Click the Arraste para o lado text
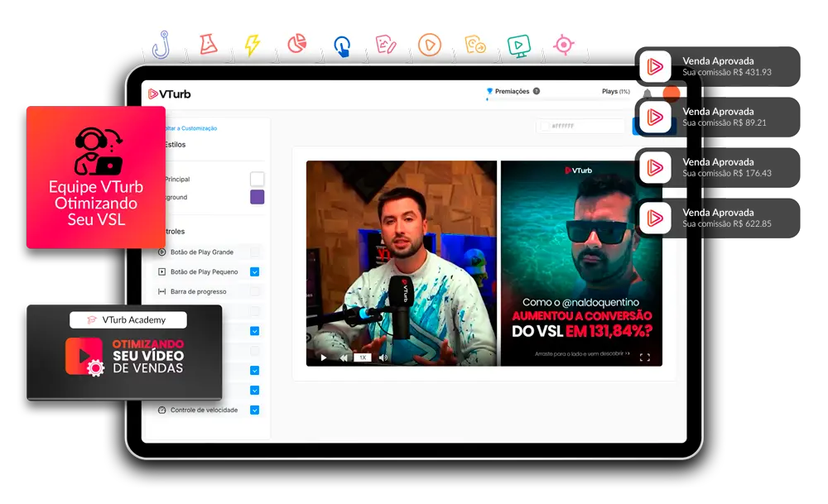The image size is (828, 504). [582, 353]
